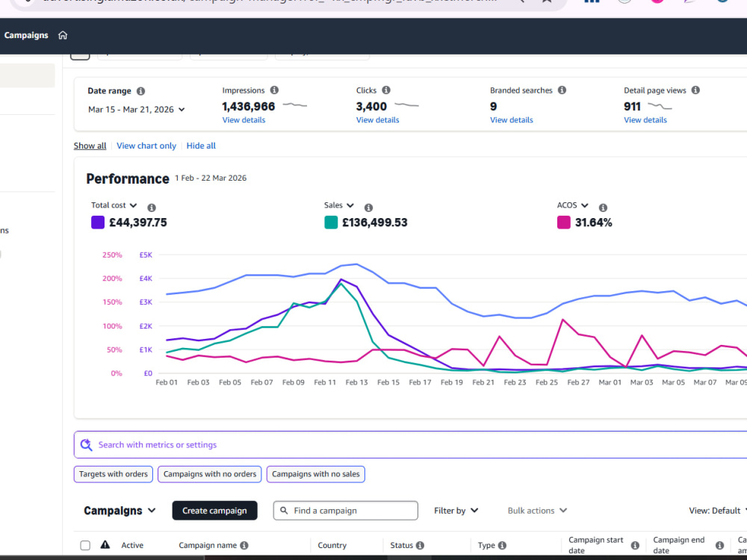
Task: Open Campaign end date info icon
Action: (x=720, y=545)
